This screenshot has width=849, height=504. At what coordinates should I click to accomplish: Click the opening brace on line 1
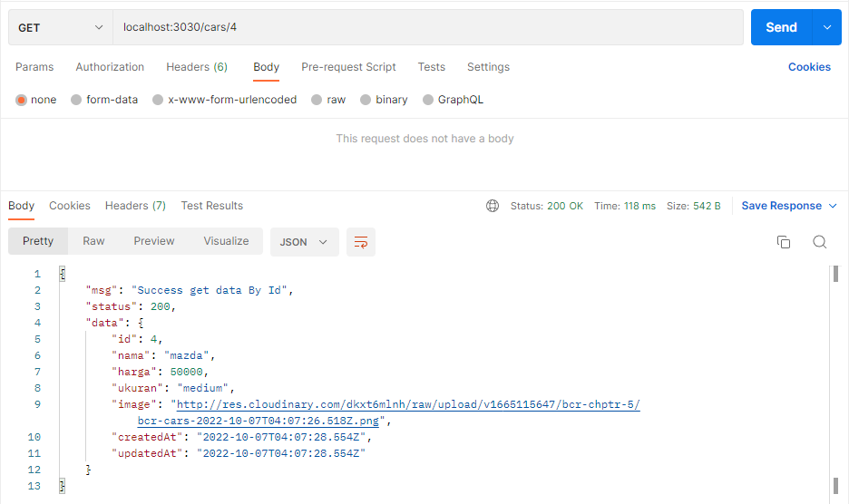pyautogui.click(x=63, y=274)
